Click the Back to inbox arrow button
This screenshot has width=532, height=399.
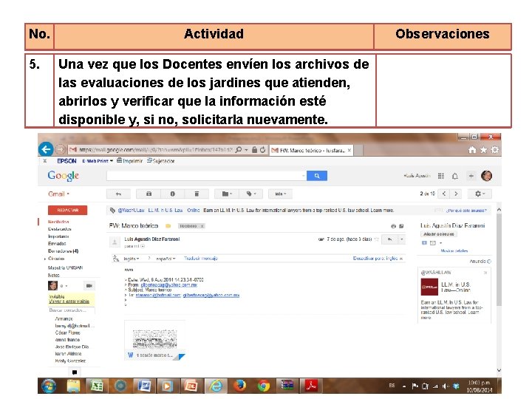118,194
